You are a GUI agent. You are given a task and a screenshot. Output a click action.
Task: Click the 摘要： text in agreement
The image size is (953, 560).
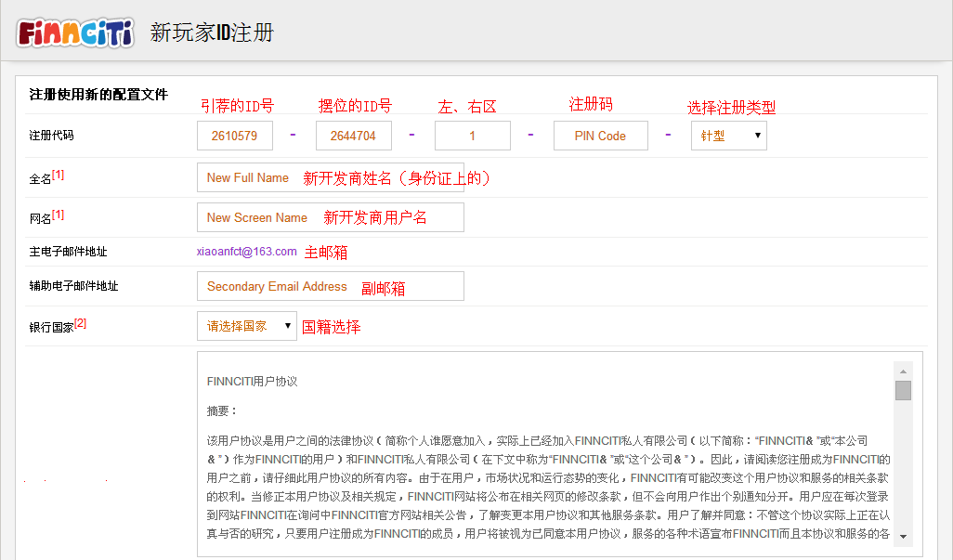222,411
